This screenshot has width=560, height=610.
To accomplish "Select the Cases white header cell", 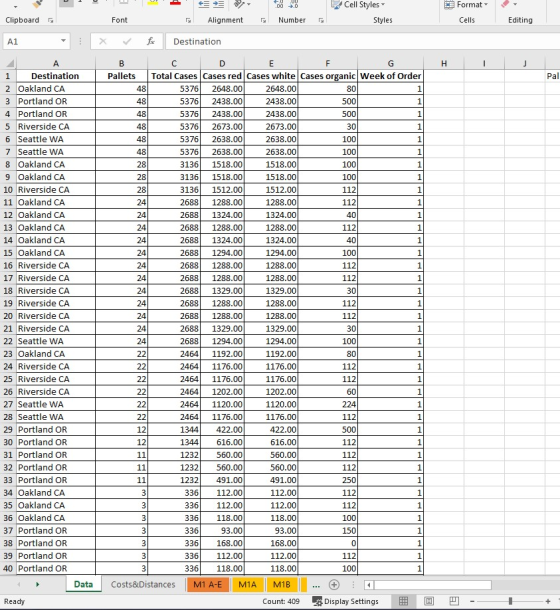I will tap(271, 76).
